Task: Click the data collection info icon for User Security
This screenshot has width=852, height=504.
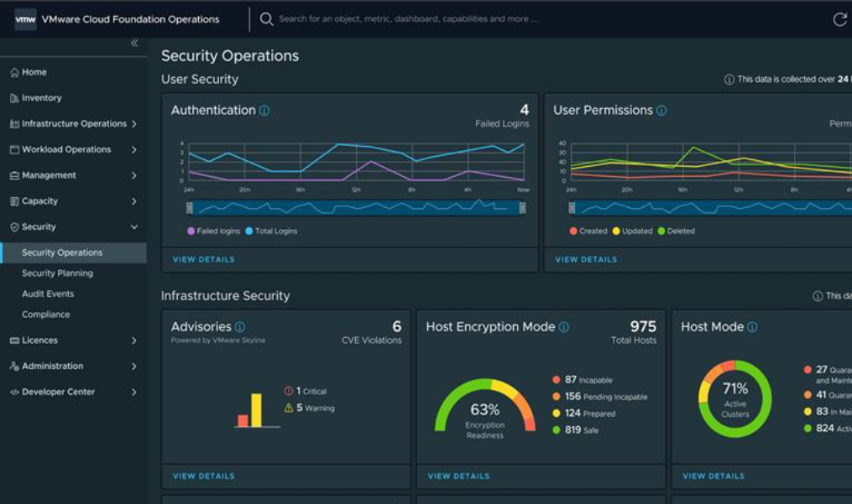Action: pos(729,80)
